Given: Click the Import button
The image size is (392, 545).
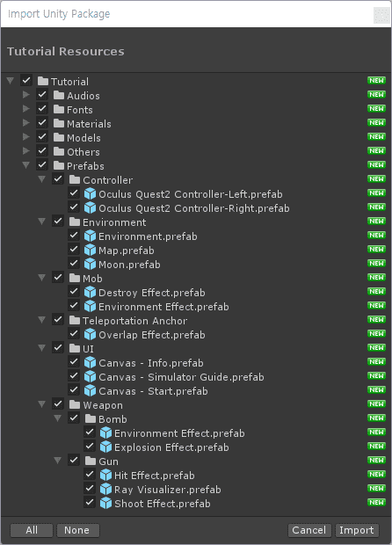Looking at the screenshot, I should 357,530.
